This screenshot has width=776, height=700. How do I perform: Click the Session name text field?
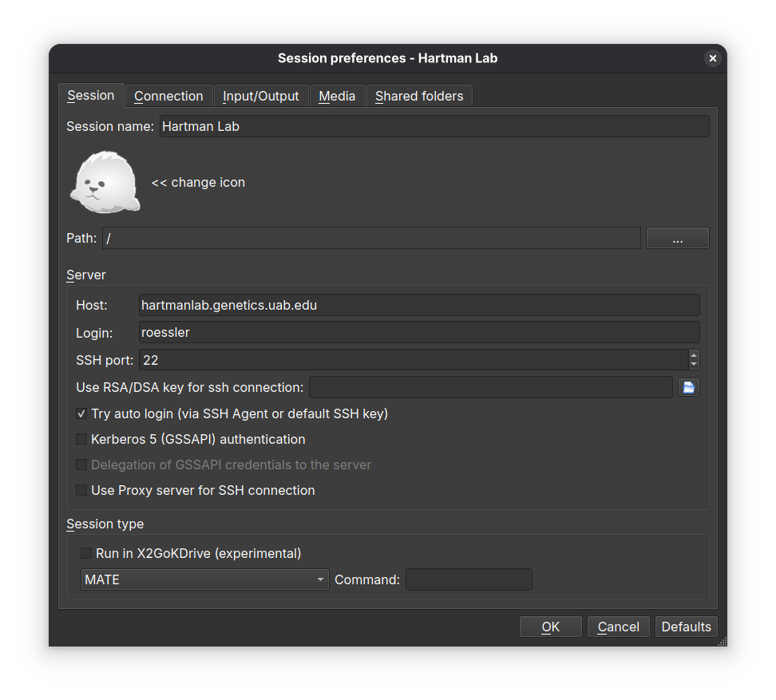(434, 126)
